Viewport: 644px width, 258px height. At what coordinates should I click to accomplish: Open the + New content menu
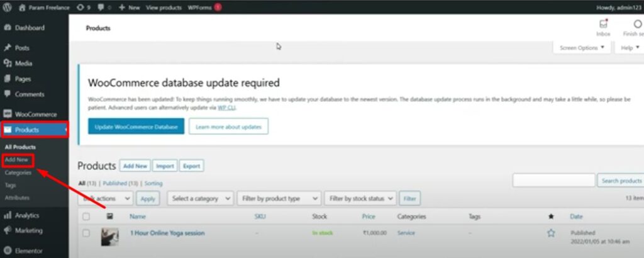pos(130,8)
